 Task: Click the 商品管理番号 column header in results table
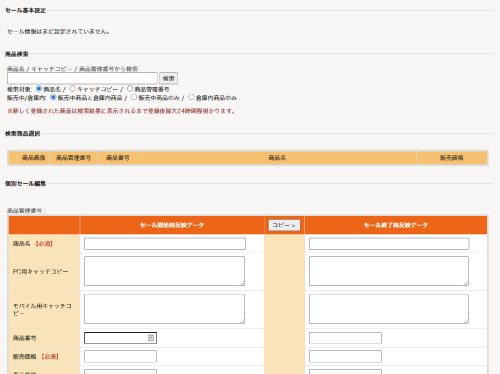pos(73,158)
